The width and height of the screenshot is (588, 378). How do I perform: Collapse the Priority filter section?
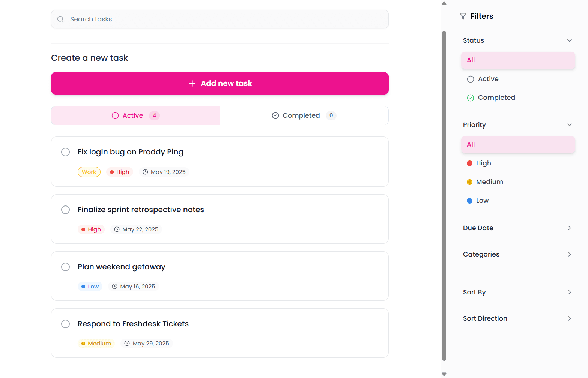click(x=570, y=124)
